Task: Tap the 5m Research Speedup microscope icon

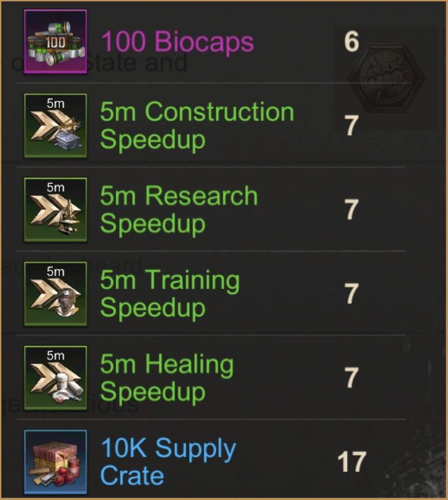Action: click(x=56, y=210)
